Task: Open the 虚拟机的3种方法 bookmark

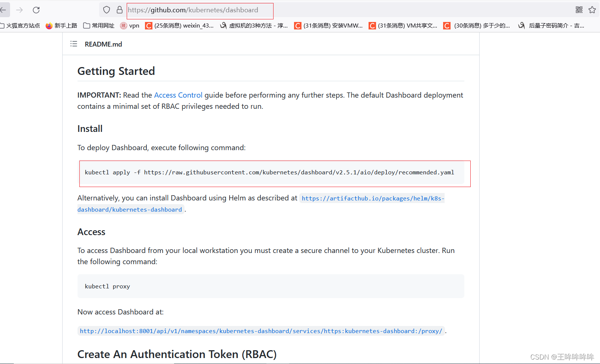Action: pos(254,25)
